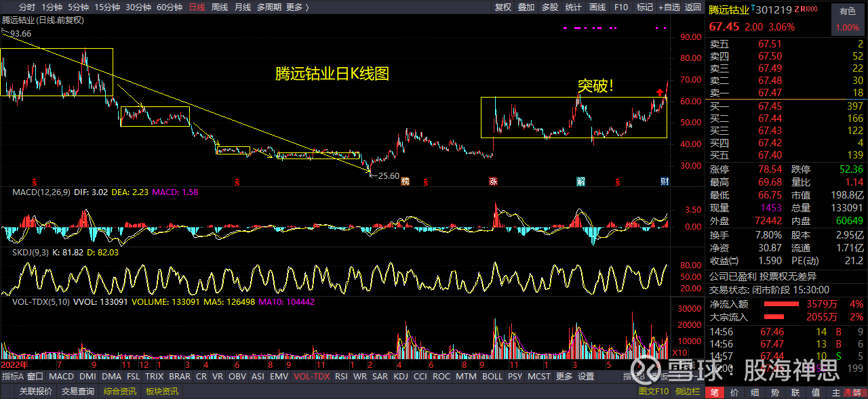Open 关联报价 related quotes

35,392
